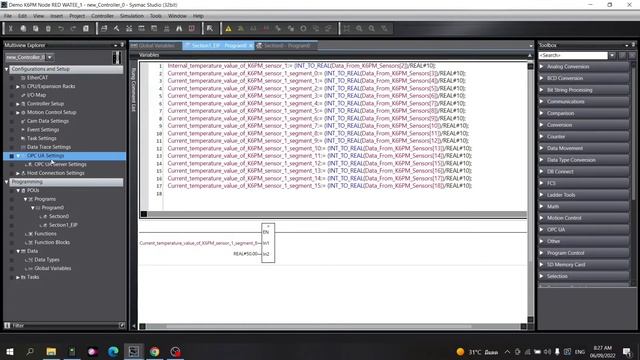Expand Host Connection Settings node
The width and height of the screenshot is (640, 360).
18,173
